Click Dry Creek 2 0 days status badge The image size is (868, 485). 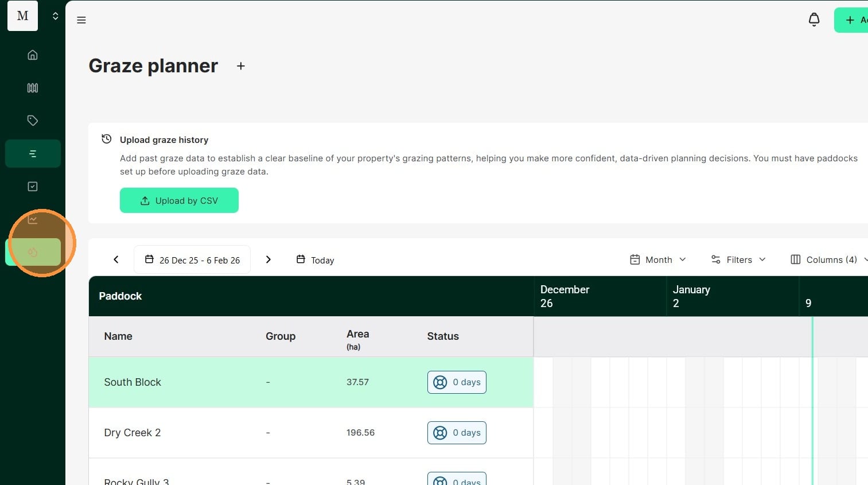coord(457,433)
